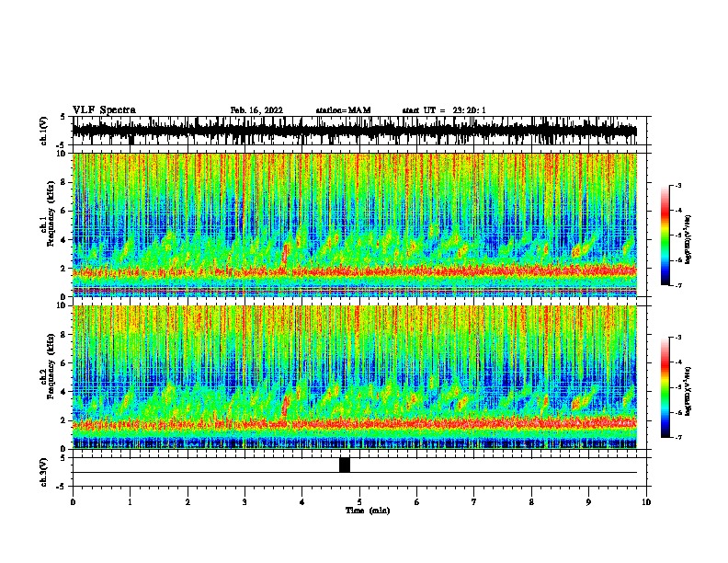The image size is (728, 563).
Task: Click the "ch.1(V)" waveform axis label
Action: click(x=44, y=131)
